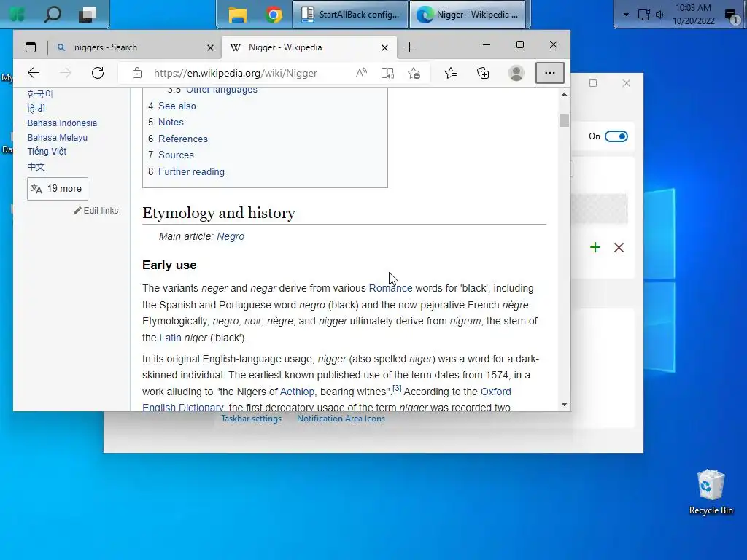Open Edge tab actions menu icon

[31, 47]
